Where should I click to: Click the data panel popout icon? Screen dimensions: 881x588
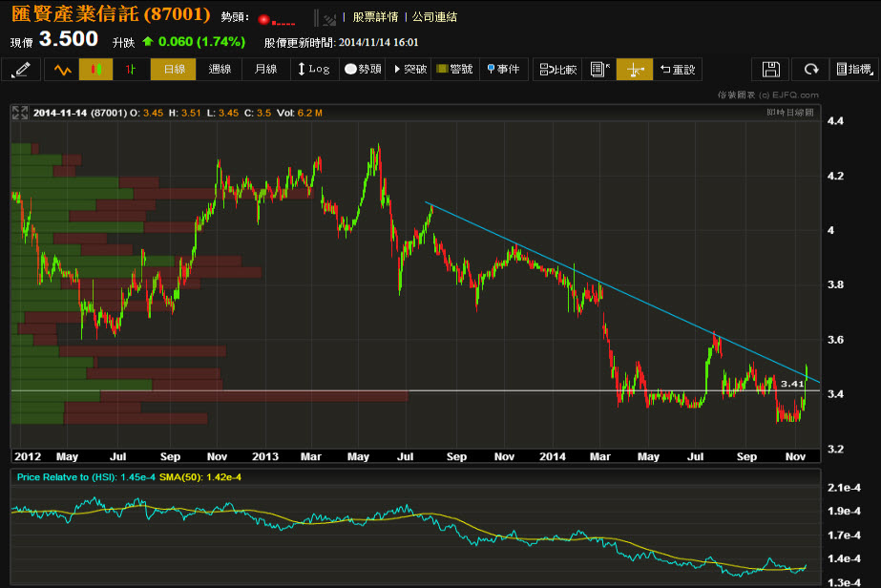(x=598, y=70)
